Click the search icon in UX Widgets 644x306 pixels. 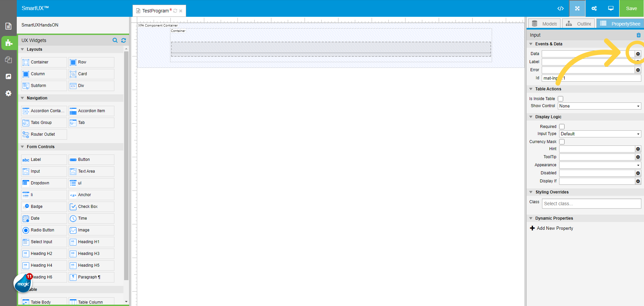(115, 40)
